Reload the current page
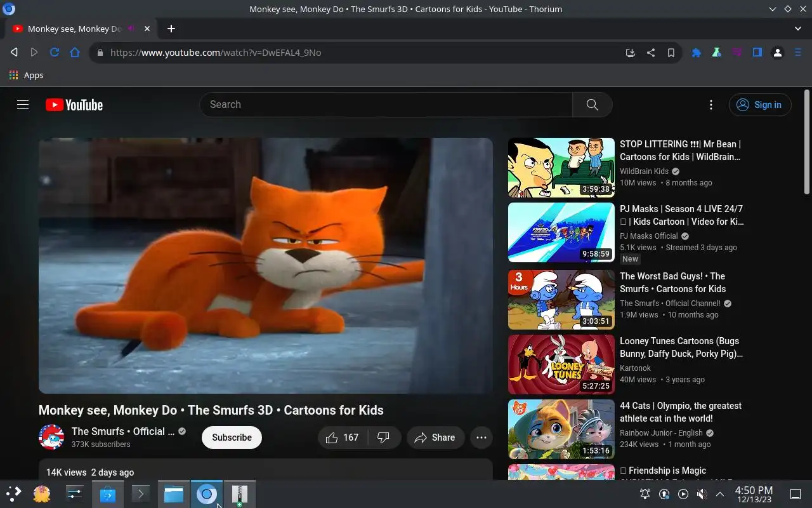812x508 pixels. (x=55, y=53)
